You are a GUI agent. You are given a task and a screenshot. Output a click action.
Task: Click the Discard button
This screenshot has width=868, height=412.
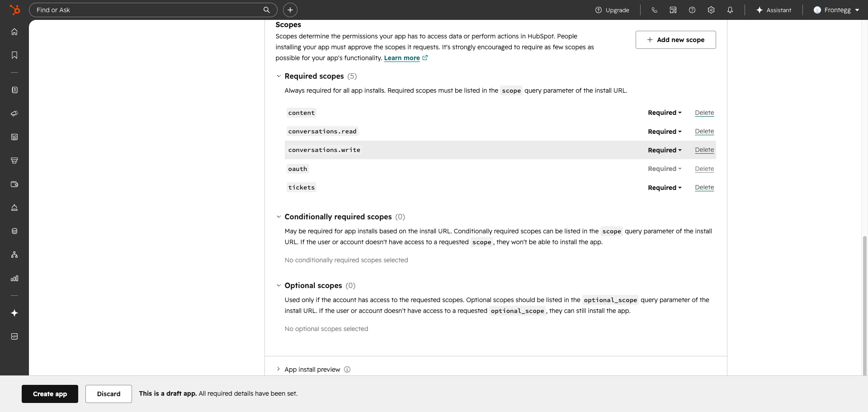click(108, 394)
